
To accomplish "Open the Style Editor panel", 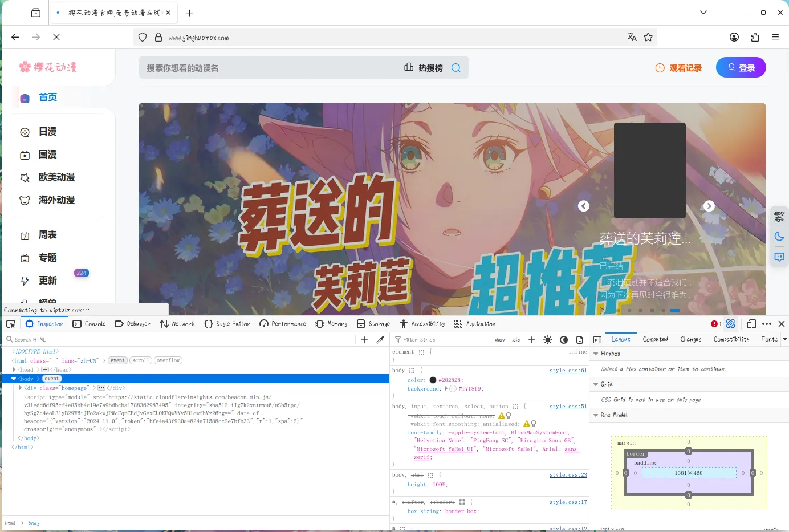I will [227, 324].
